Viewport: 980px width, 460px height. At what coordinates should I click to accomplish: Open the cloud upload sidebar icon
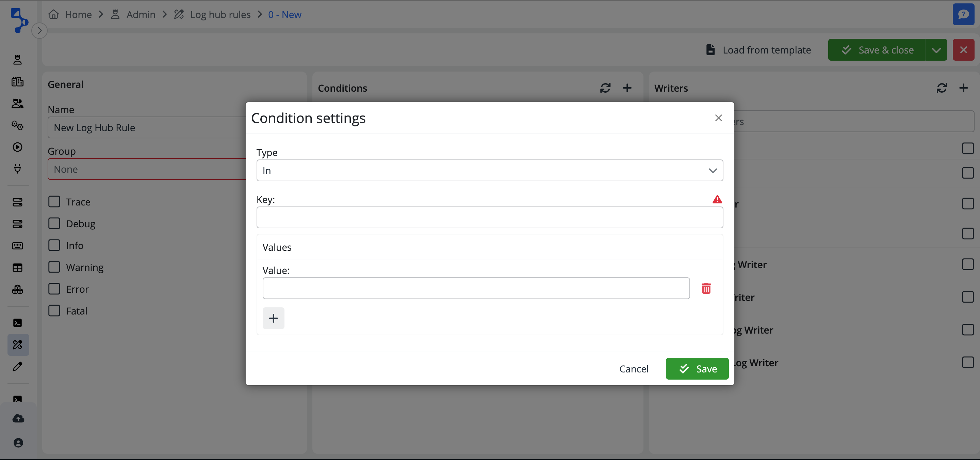(x=18, y=418)
